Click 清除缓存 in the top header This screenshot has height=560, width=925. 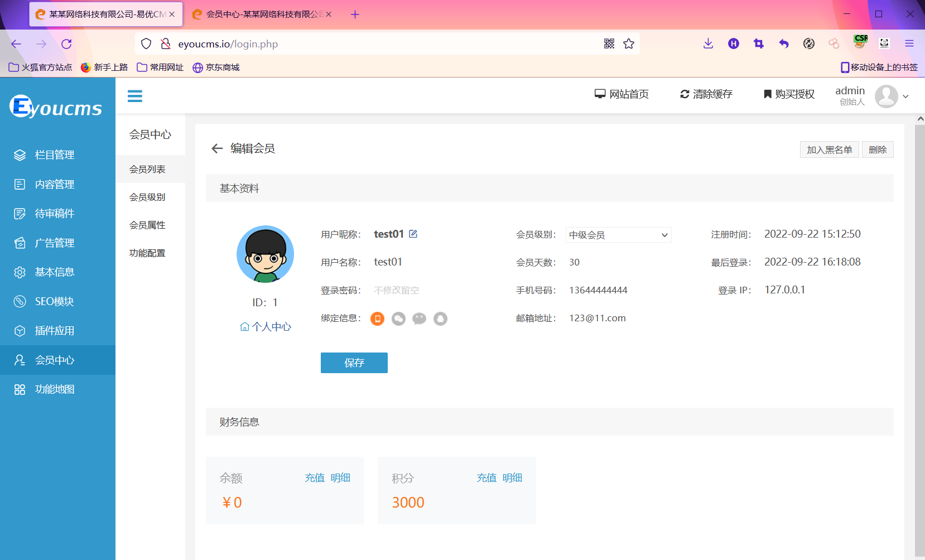point(706,94)
